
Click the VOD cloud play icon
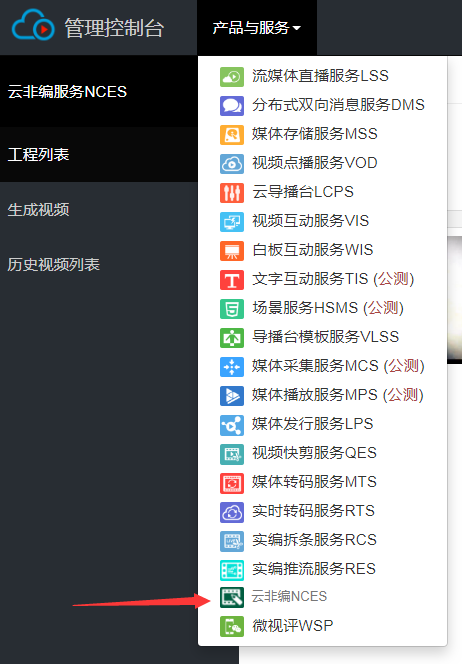[232, 164]
